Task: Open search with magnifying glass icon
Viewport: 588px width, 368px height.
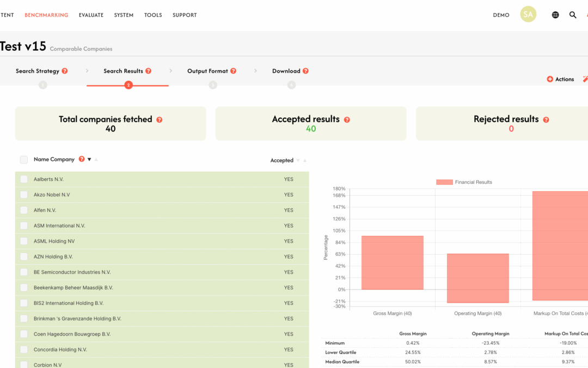Action: click(x=573, y=15)
